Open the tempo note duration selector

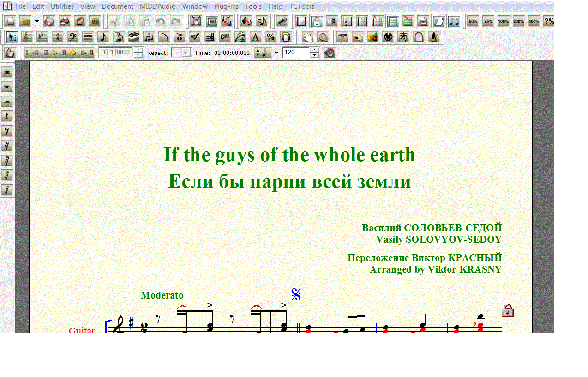[263, 53]
